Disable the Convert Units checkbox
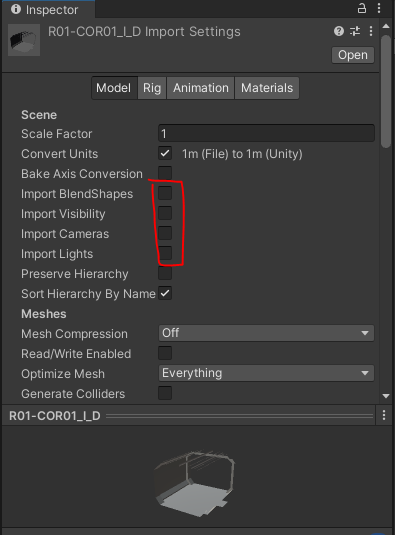395x535 pixels. pos(165,154)
